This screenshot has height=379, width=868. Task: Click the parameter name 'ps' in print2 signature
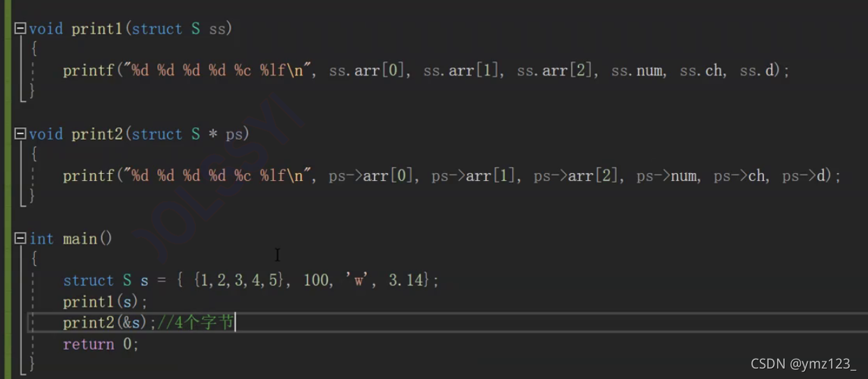pos(234,133)
